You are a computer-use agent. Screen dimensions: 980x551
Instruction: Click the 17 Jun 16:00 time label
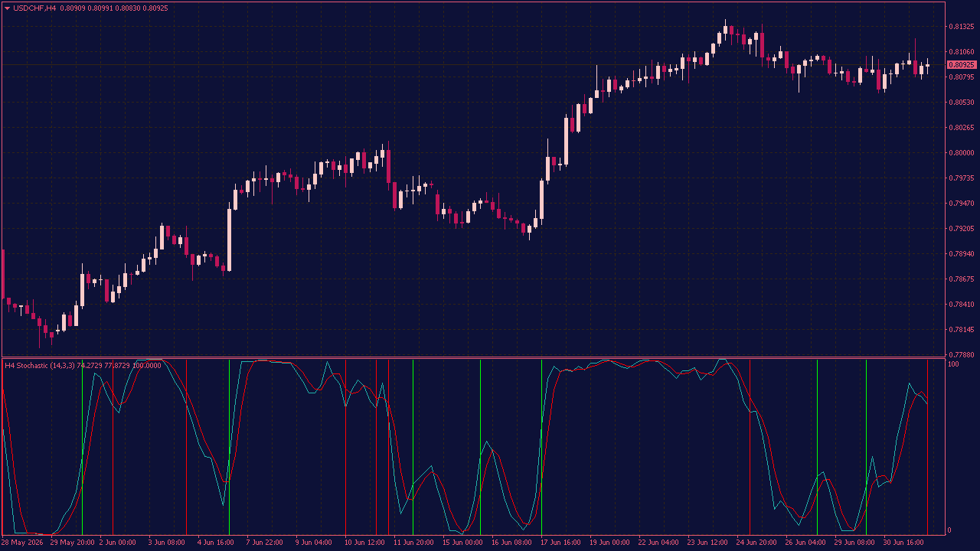(560, 543)
